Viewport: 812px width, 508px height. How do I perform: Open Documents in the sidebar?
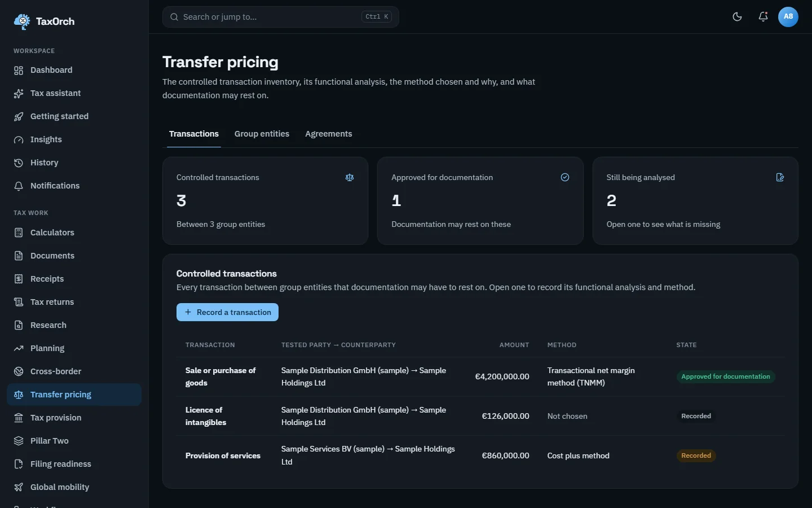(x=74, y=256)
